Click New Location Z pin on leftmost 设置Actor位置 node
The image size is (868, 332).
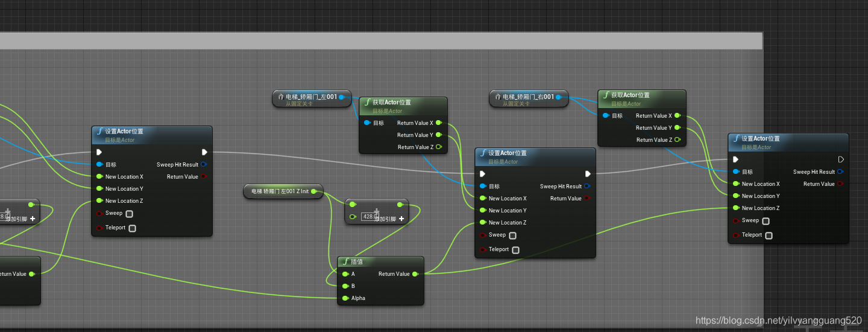(x=99, y=200)
